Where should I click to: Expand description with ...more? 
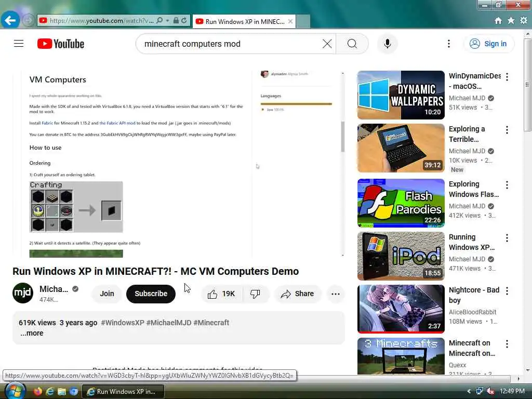32,333
